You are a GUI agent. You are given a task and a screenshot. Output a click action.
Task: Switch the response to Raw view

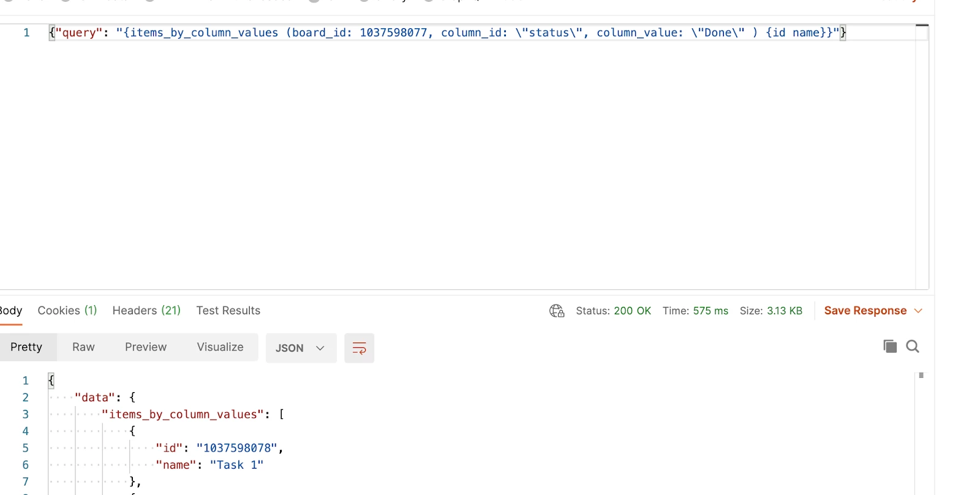pyautogui.click(x=83, y=347)
